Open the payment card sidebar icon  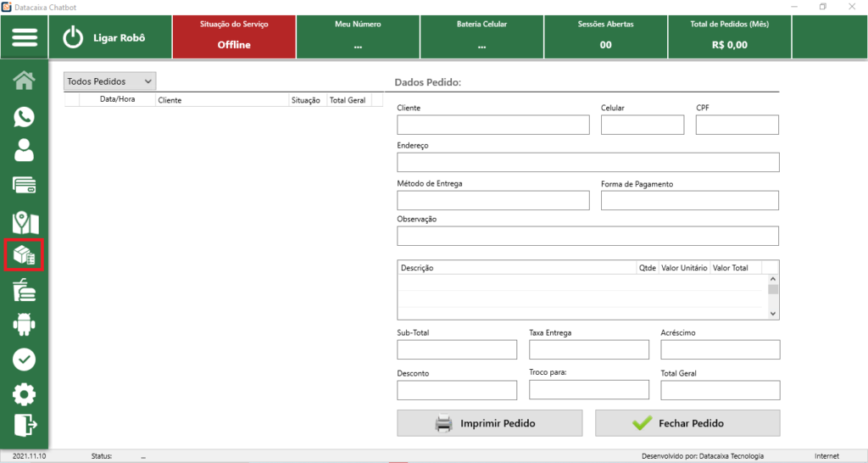(24, 185)
